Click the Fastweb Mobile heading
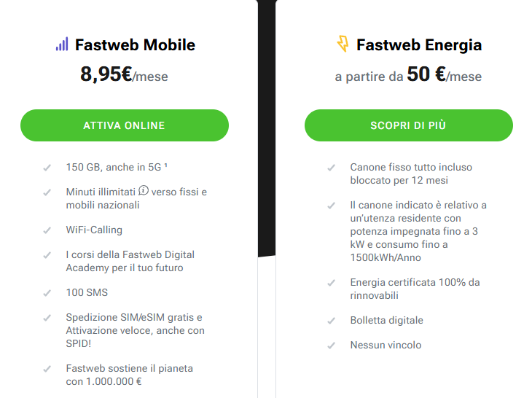 click(135, 44)
